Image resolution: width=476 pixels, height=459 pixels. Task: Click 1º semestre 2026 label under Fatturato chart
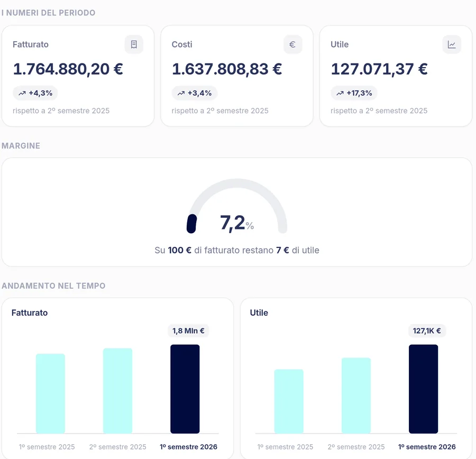tap(188, 447)
